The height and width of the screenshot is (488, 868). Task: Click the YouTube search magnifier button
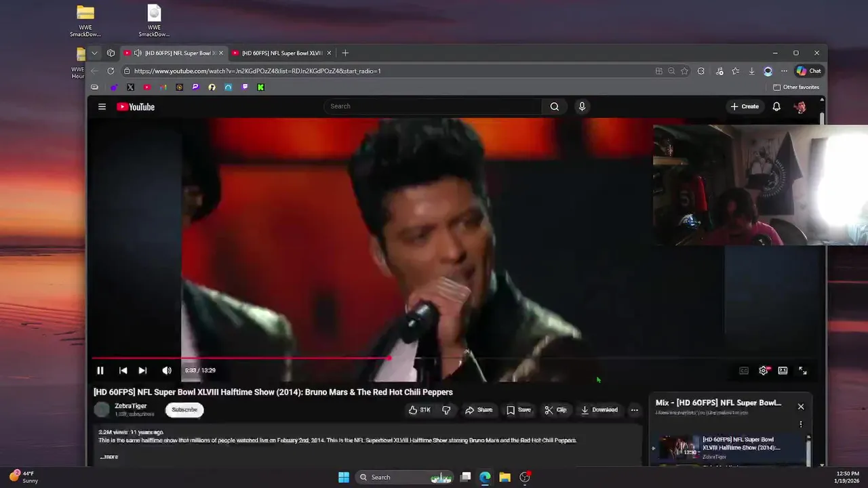pos(554,106)
